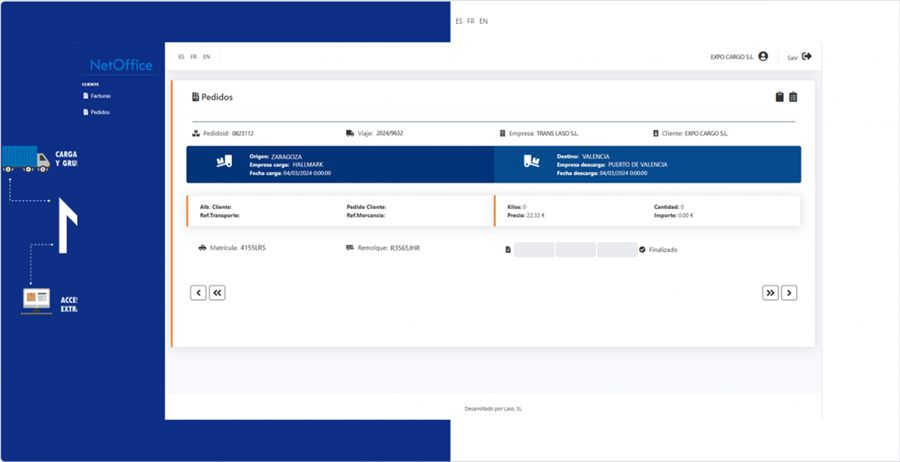Click the badge icon before Cliente

[x=656, y=133]
